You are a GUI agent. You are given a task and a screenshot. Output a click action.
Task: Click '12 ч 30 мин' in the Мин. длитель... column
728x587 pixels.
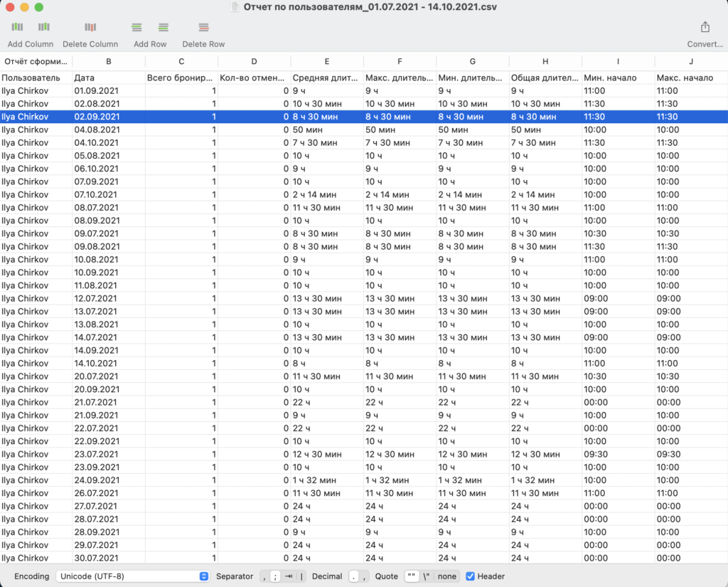coord(463,454)
